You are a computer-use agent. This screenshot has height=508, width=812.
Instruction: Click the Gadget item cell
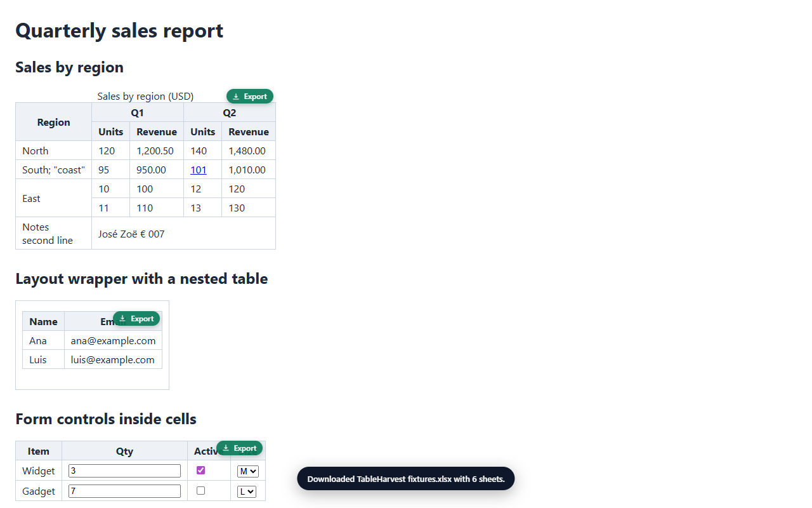[39, 491]
